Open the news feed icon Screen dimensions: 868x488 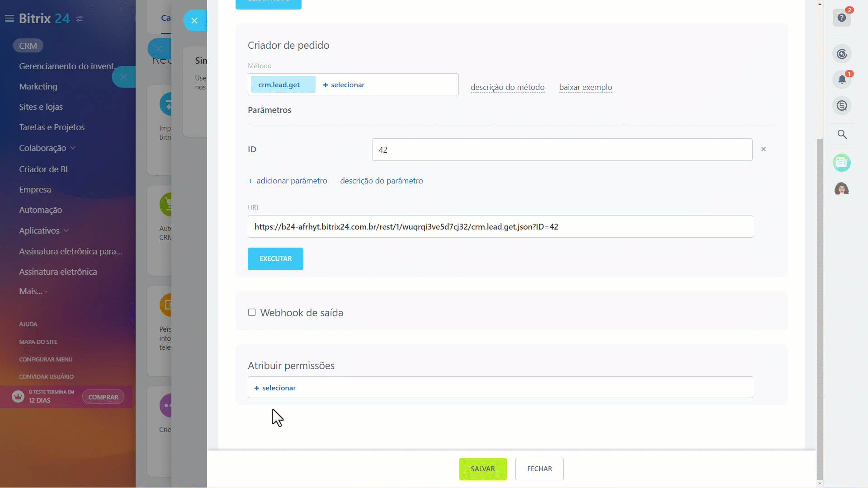point(842,163)
